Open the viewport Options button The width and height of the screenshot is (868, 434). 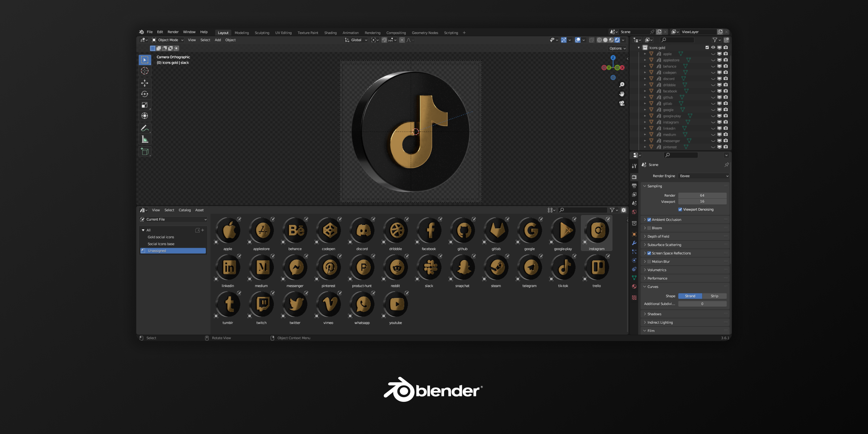[617, 48]
